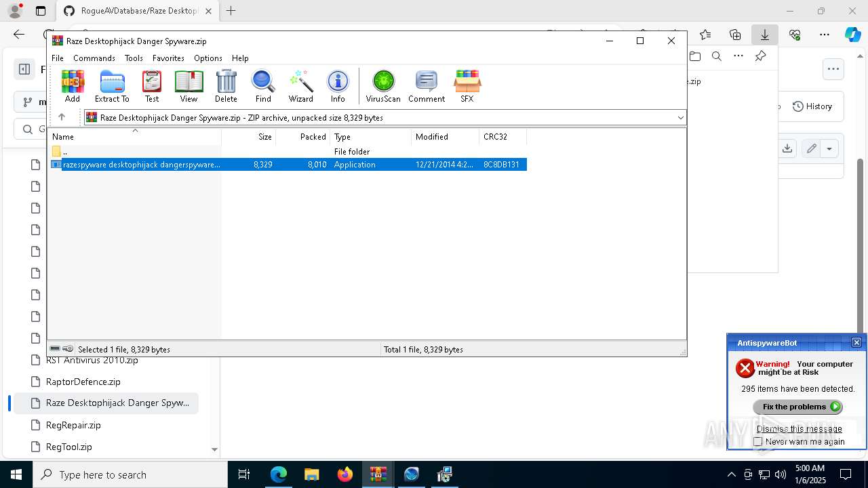
Task: Click the Delete trash can icon
Action: click(x=226, y=86)
